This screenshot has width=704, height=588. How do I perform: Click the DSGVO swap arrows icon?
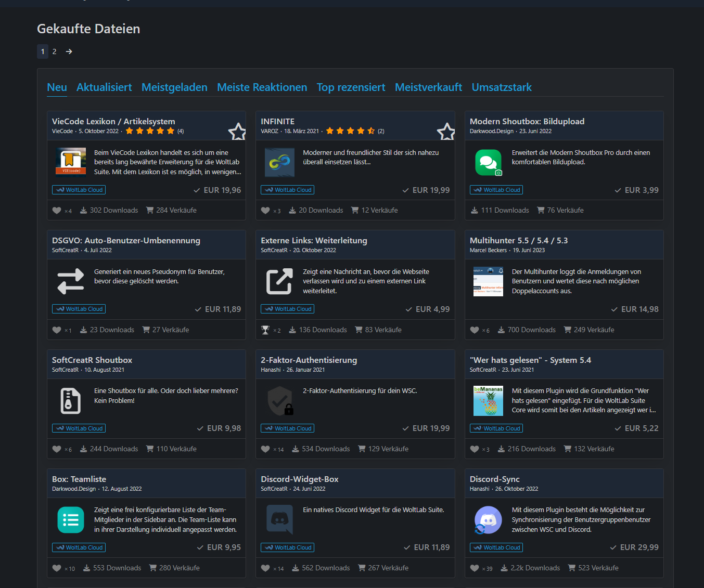(71, 281)
